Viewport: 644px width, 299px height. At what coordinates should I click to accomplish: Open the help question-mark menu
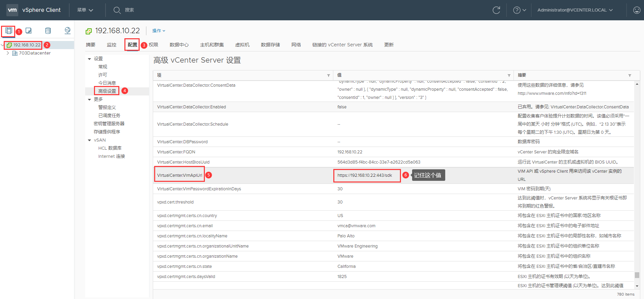520,10
